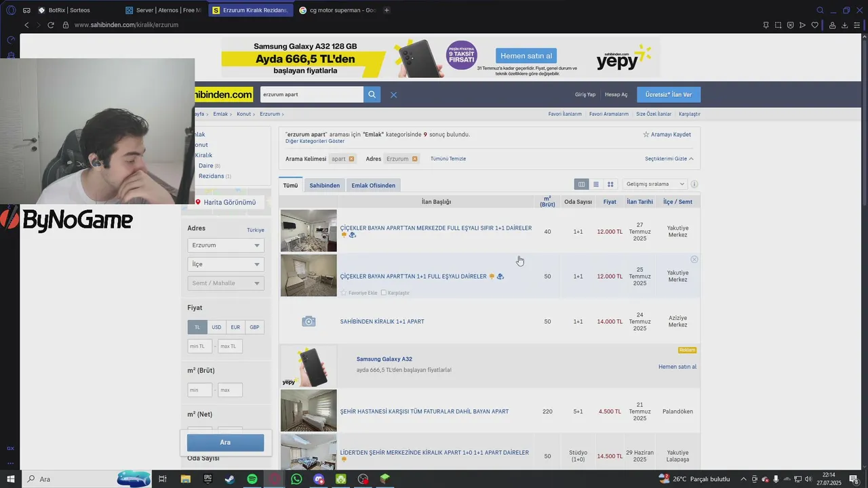Click the star icon for Favoriye Ekle
This screenshot has width=868, height=488.
point(343,293)
